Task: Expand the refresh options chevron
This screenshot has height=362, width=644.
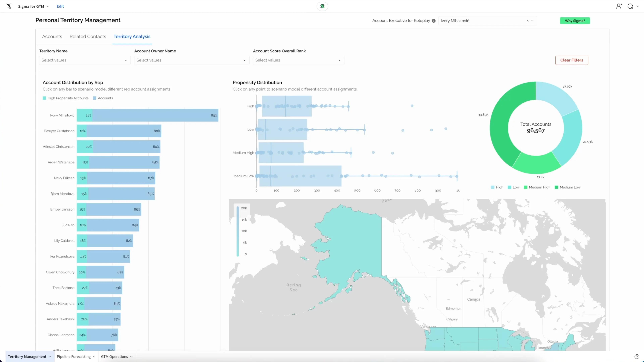Action: click(x=637, y=7)
